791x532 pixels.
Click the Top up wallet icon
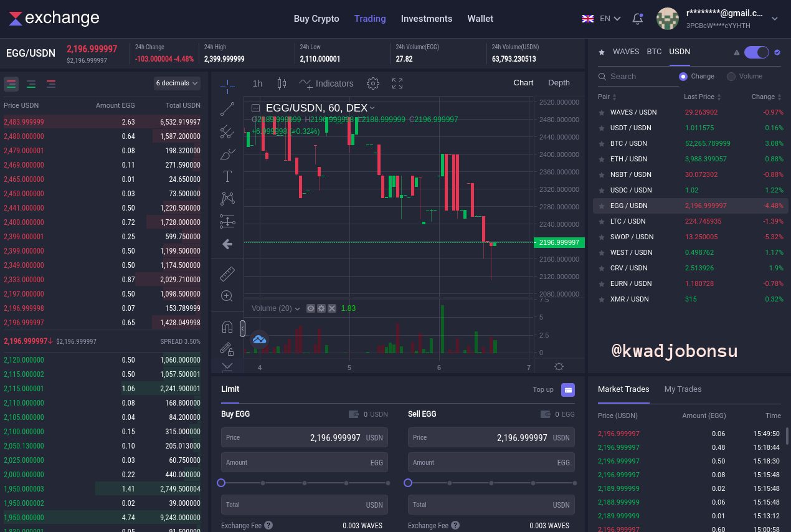click(x=568, y=390)
